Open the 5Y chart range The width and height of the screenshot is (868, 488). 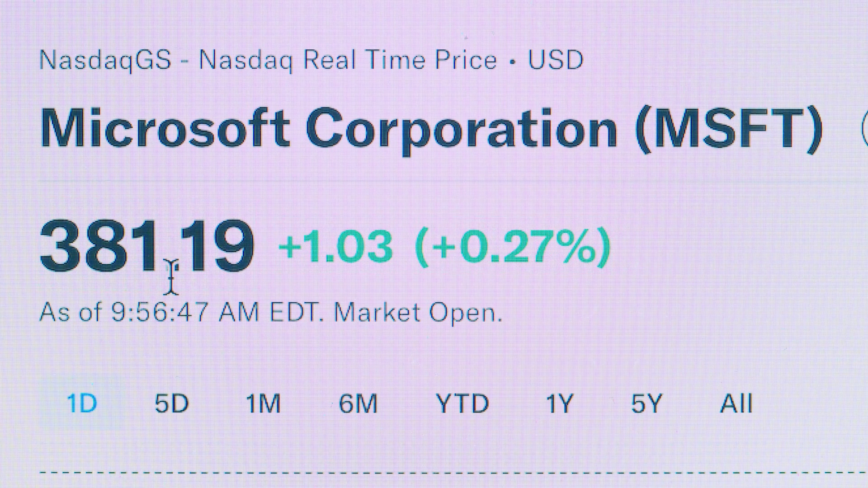coord(646,404)
